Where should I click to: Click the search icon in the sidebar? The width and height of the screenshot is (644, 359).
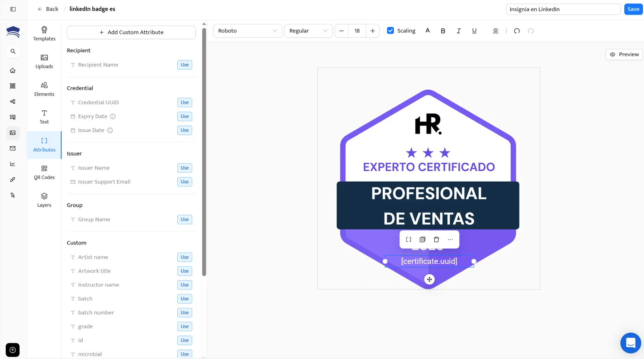[13, 51]
